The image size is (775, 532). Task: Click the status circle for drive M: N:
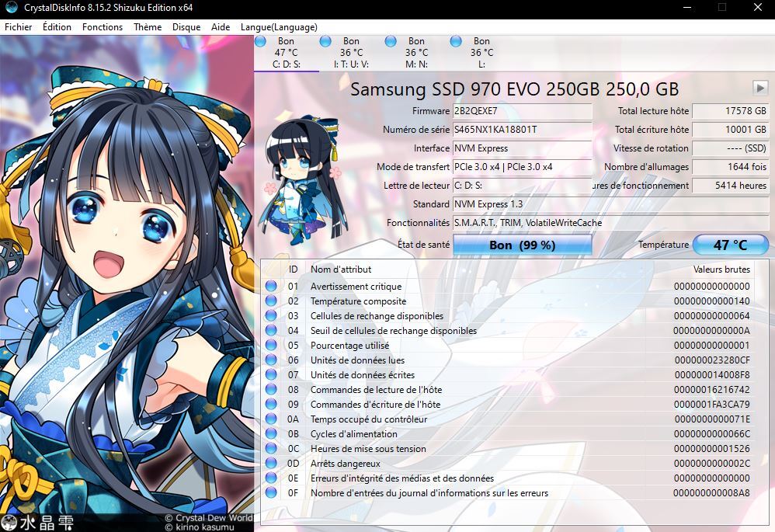[391, 40]
